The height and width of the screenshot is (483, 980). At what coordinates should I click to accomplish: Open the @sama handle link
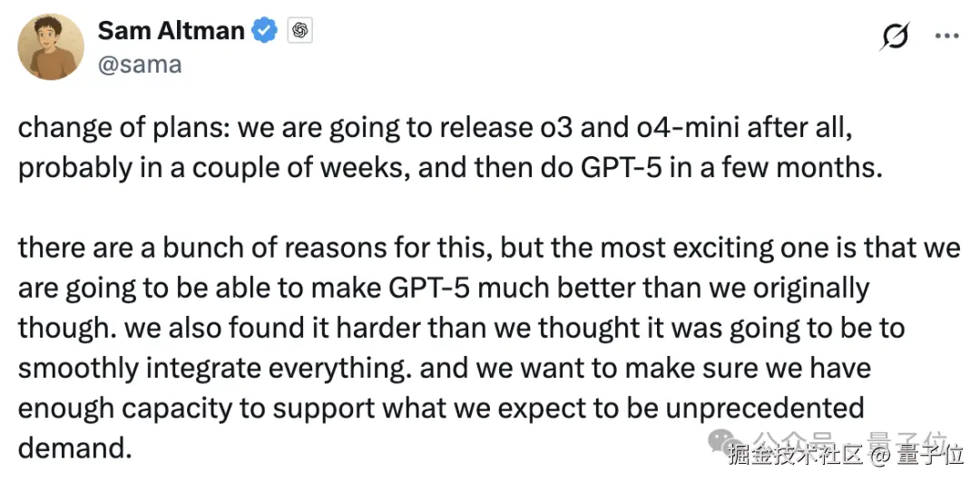pos(139,64)
